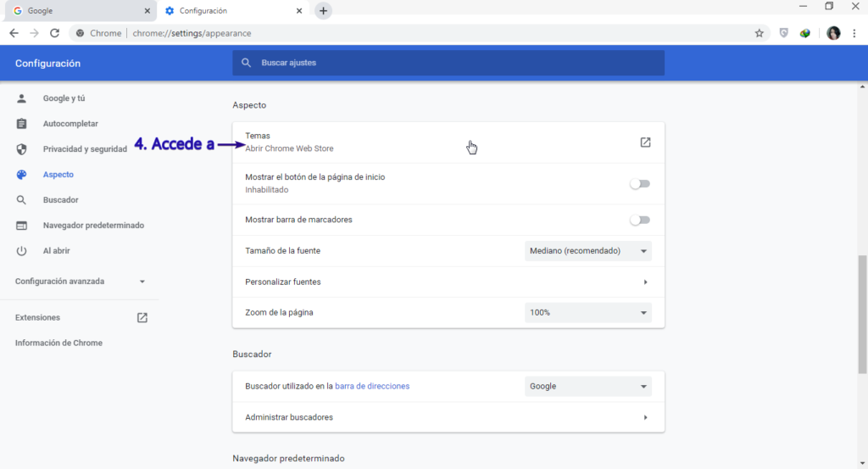Open the 'Zoom de la página' dropdown
Screen dimensions: 868x469
click(x=588, y=313)
